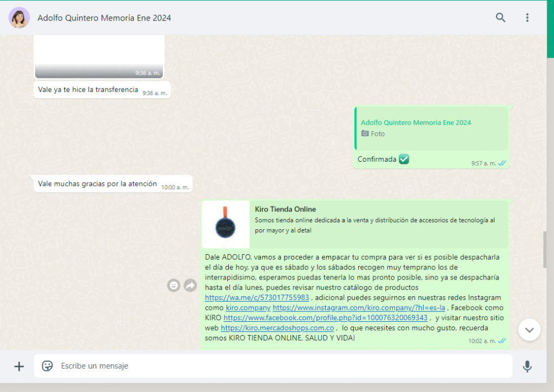Open the Instagram kiro.company URL
Image resolution: width=554 pixels, height=392 pixels.
(x=359, y=308)
